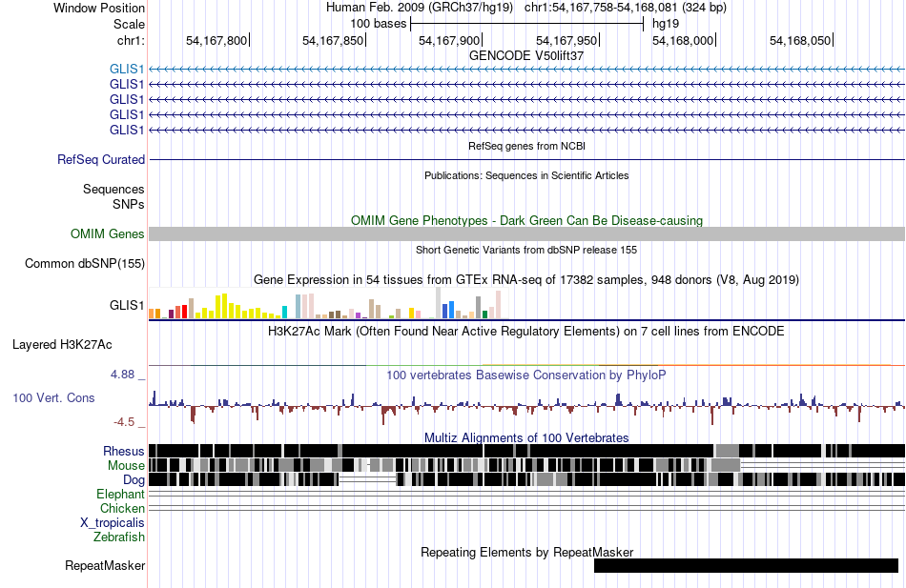Open the RefSeq Curated track label
Screen dimensions: 906x588
click(100, 159)
